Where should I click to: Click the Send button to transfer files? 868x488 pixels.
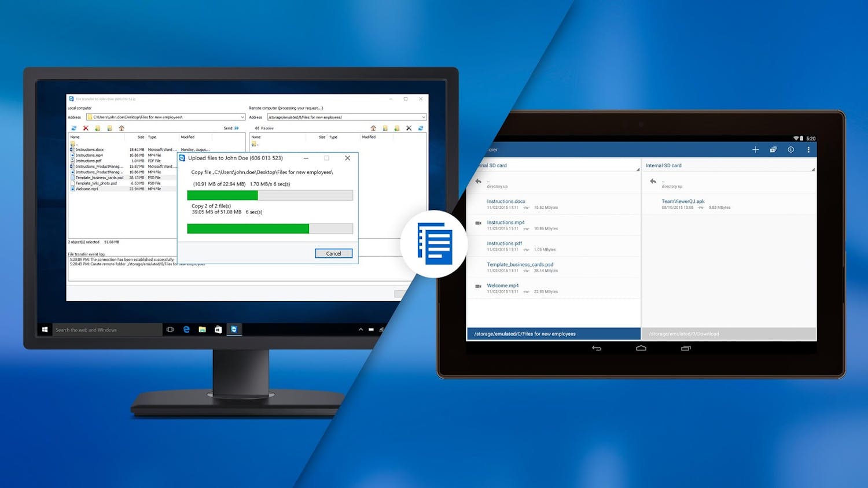click(230, 127)
